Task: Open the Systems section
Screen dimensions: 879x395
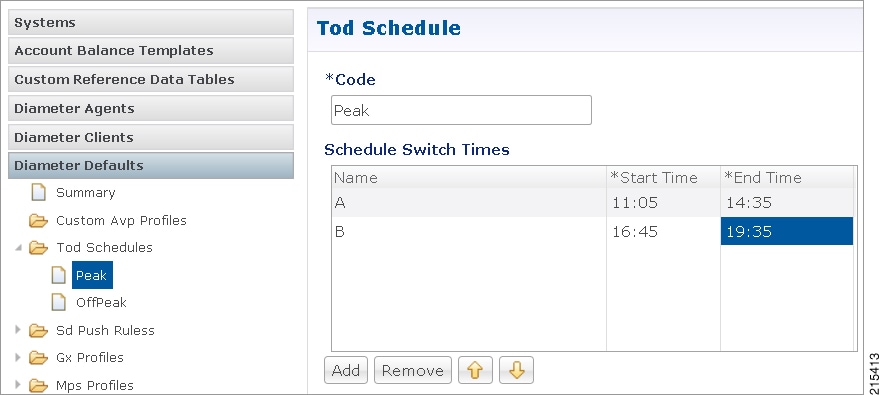Action: (x=151, y=22)
